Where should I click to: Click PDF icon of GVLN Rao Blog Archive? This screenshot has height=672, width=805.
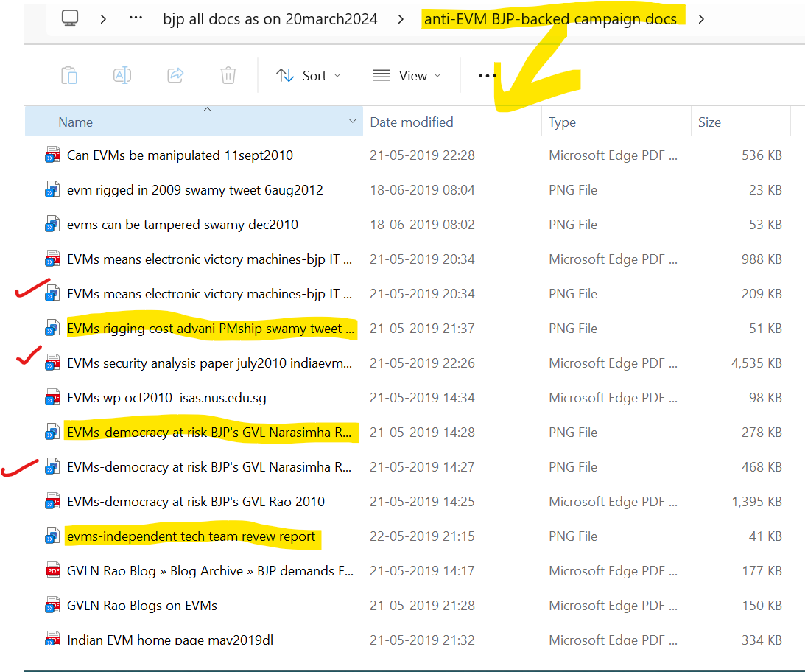(x=53, y=570)
